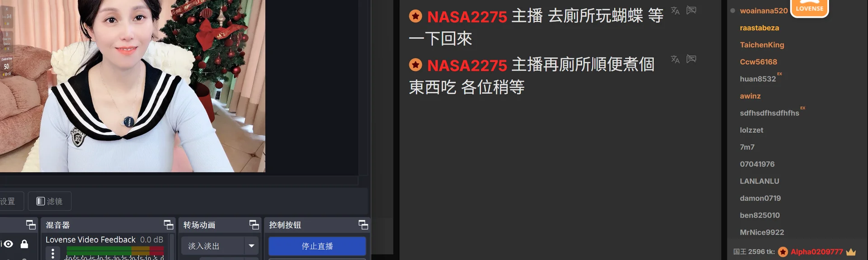Toggle the lock icon on the source
868x260 pixels.
24,244
